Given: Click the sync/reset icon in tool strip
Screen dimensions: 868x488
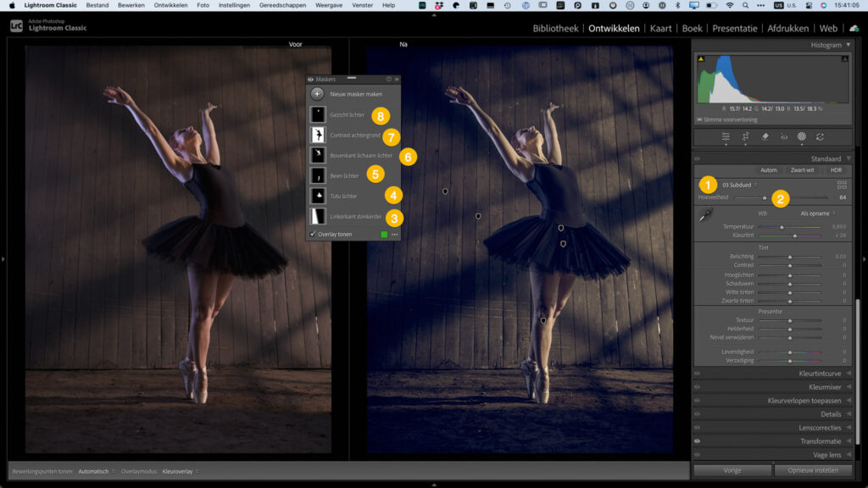Looking at the screenshot, I should [x=820, y=136].
